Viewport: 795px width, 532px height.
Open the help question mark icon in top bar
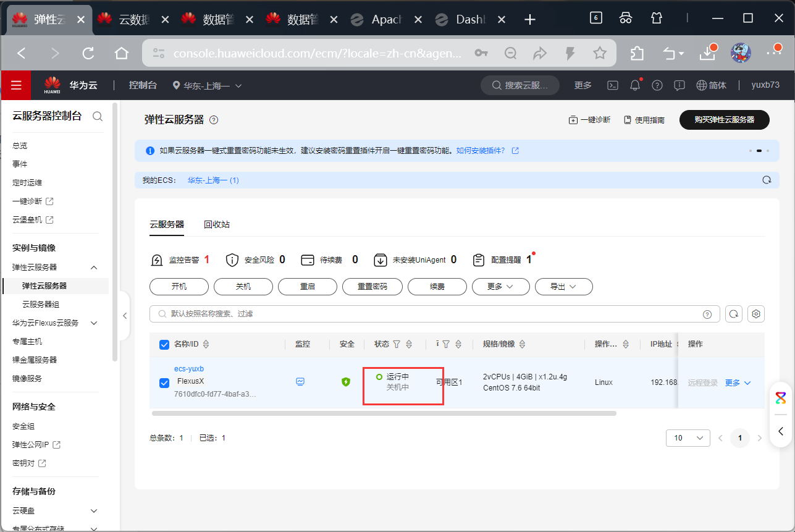pyautogui.click(x=657, y=85)
